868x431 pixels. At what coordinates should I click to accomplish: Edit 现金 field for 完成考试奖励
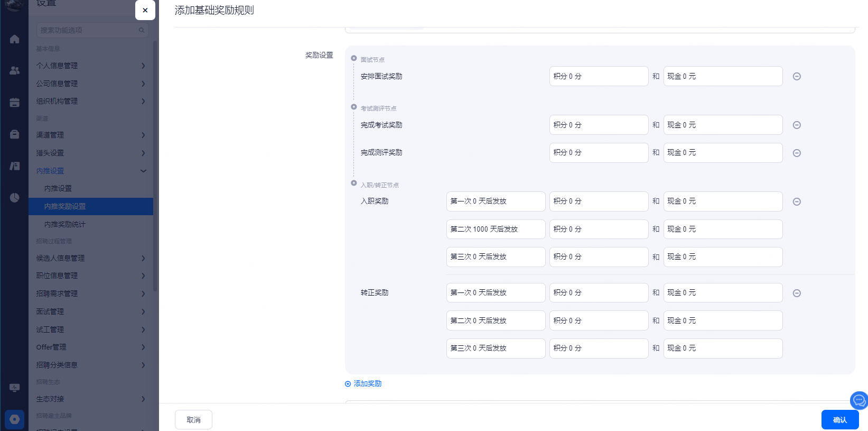723,125
